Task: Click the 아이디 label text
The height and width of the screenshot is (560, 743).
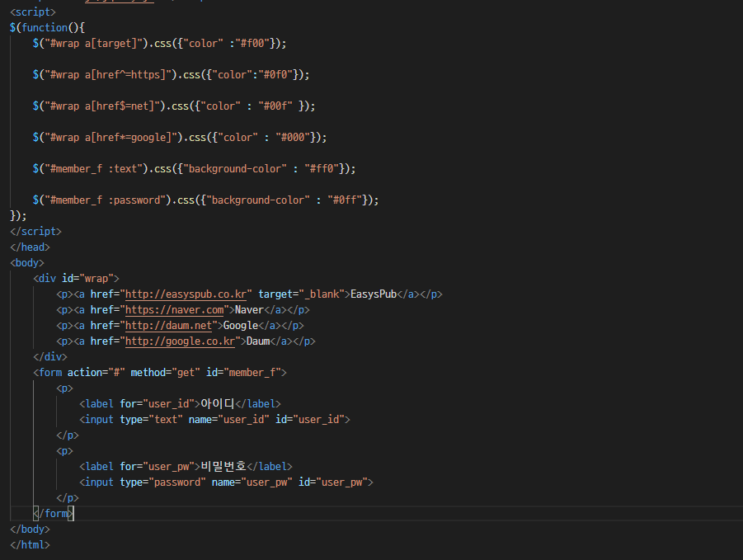Action: pyautogui.click(x=218, y=403)
